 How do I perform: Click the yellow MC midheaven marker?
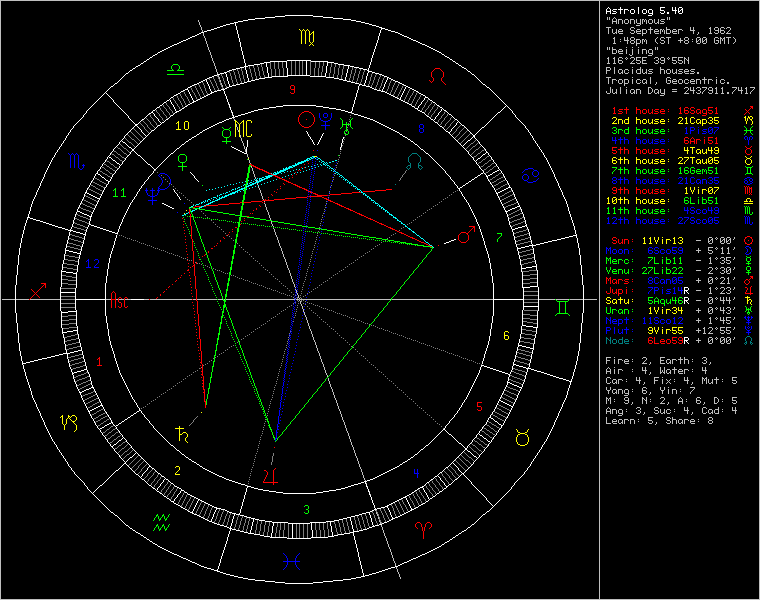(x=243, y=129)
